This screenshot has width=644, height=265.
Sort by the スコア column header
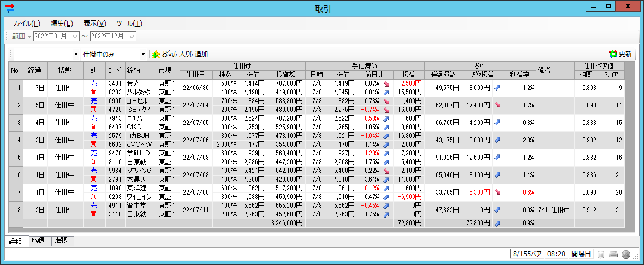coord(612,74)
